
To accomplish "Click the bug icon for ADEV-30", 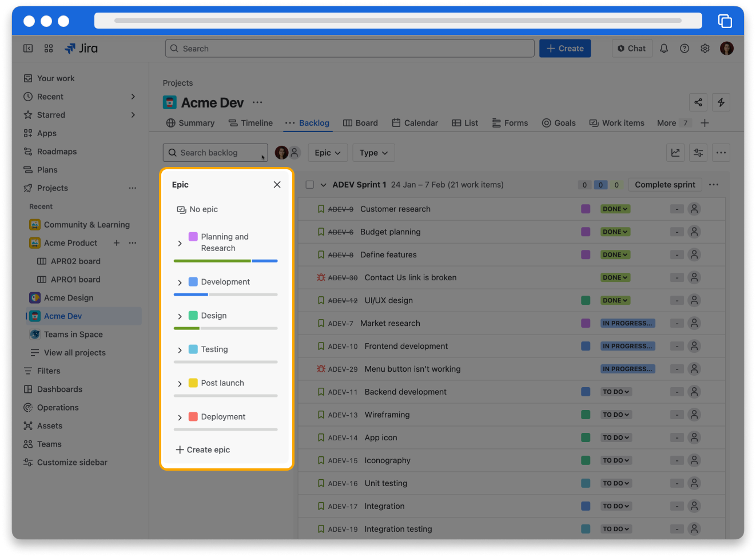I will click(321, 277).
